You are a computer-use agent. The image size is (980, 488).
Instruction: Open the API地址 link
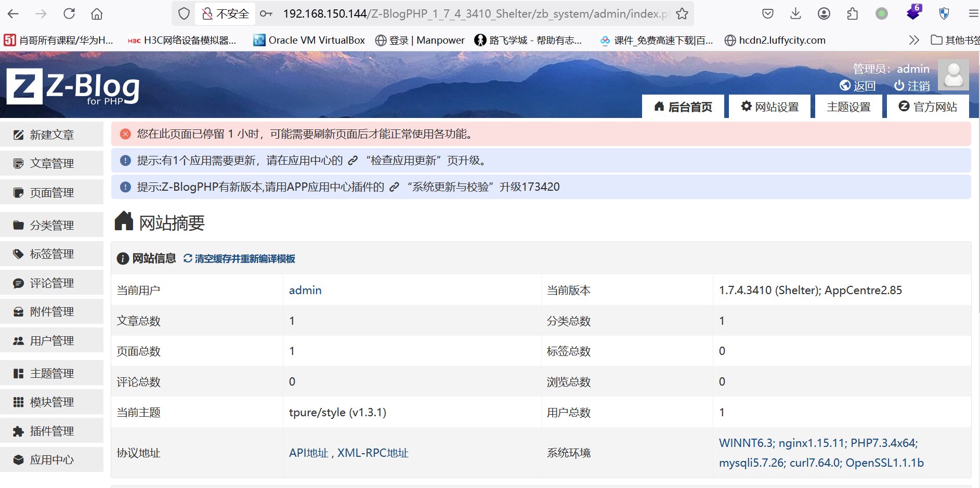pos(308,453)
